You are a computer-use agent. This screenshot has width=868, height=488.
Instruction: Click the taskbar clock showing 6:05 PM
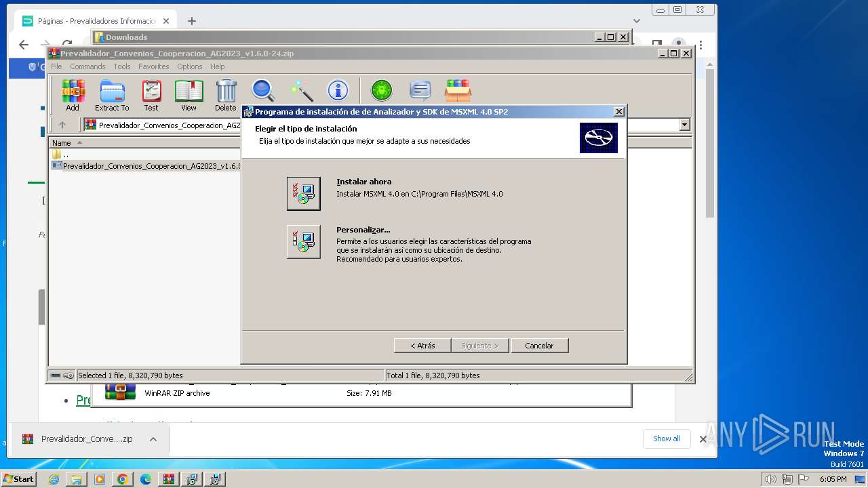pos(833,479)
